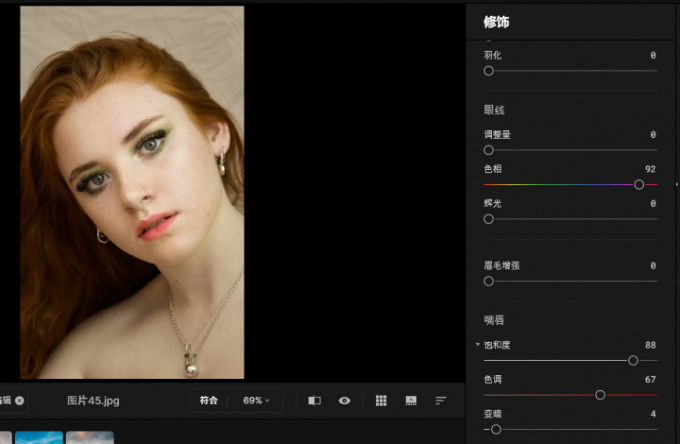
Task: Toggle the filmstrip panel icon
Action: tap(411, 400)
